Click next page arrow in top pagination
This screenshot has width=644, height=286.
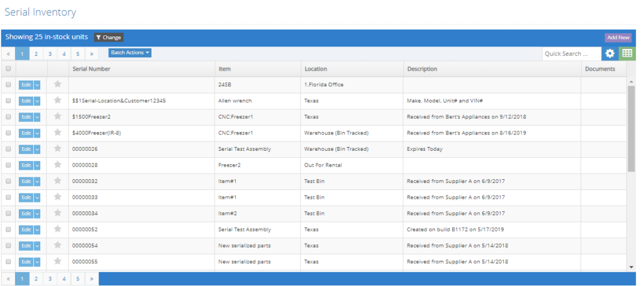pyautogui.click(x=92, y=54)
